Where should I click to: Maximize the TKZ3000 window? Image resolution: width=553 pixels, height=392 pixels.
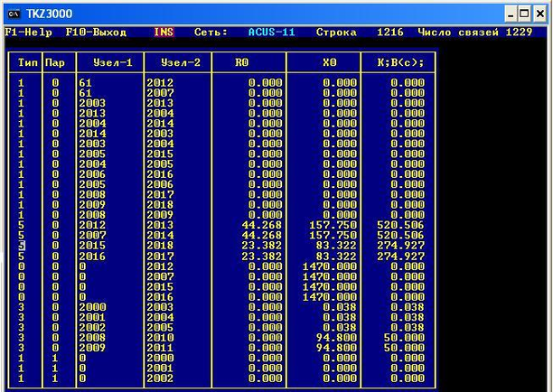525,14
